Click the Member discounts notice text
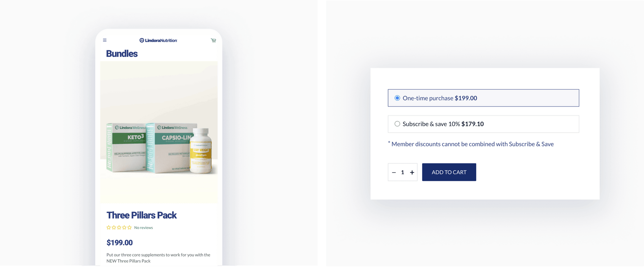This screenshot has height=267, width=644. pyautogui.click(x=471, y=144)
